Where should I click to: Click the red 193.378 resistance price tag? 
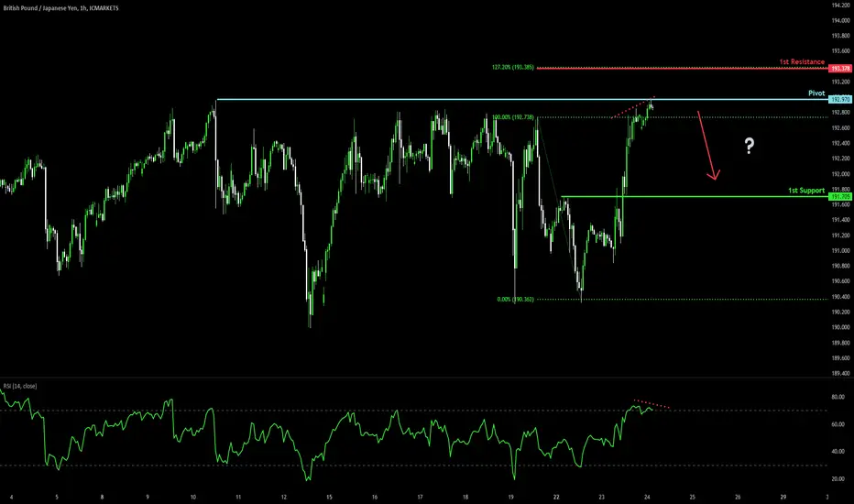click(840, 69)
